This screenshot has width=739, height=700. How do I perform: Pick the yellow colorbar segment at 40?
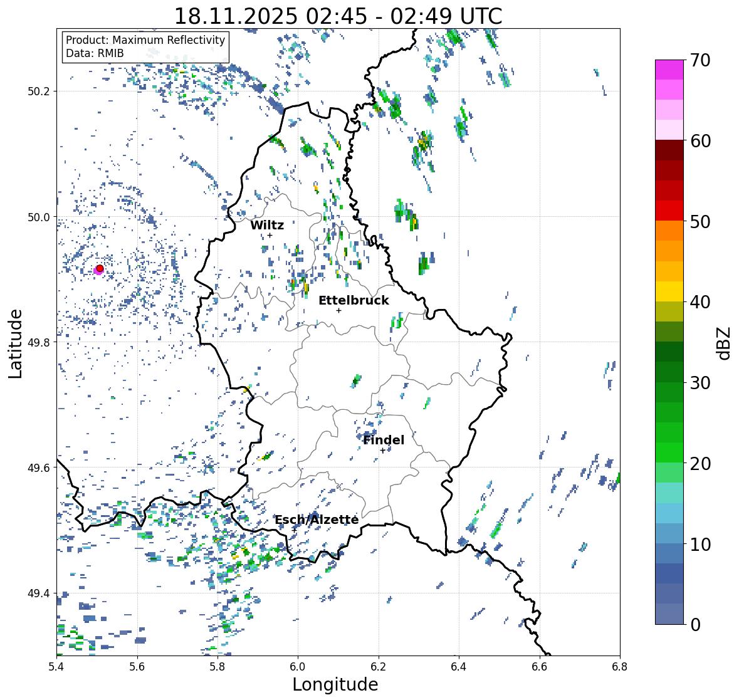tap(669, 291)
